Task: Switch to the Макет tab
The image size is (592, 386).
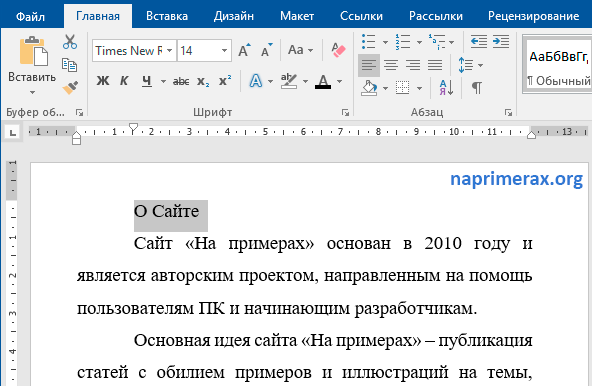Action: (x=297, y=16)
